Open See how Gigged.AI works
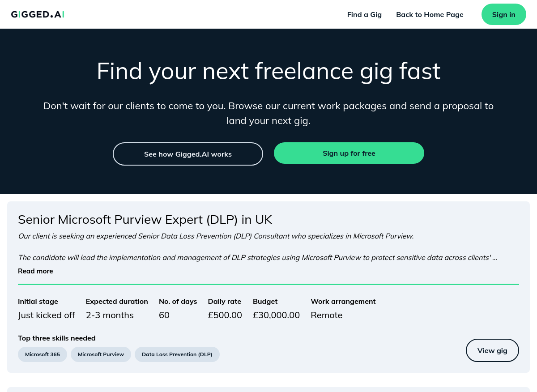 pyautogui.click(x=188, y=154)
